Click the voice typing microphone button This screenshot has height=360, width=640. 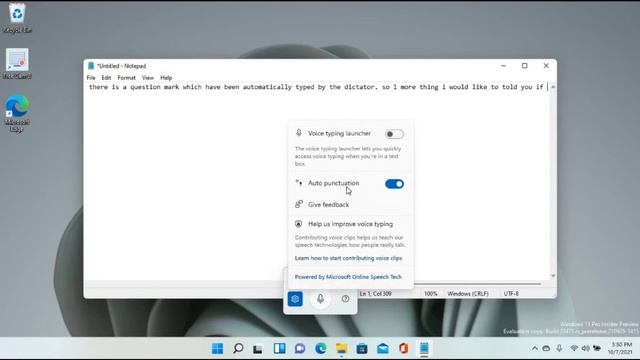pyautogui.click(x=320, y=299)
